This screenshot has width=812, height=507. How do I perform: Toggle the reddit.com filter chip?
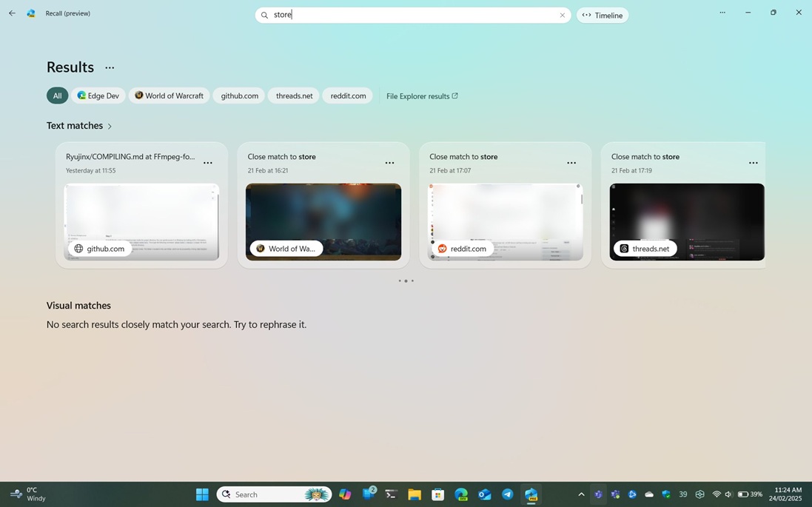click(347, 95)
